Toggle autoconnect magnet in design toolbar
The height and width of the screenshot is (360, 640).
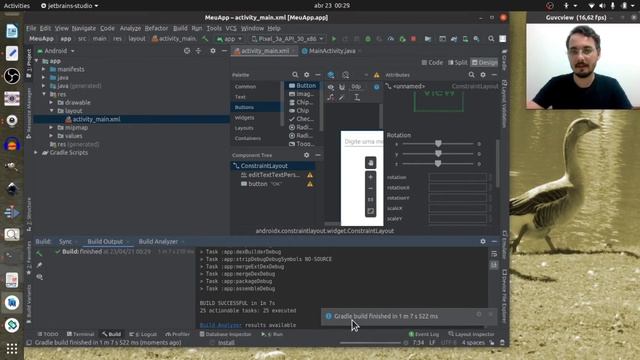tap(342, 87)
